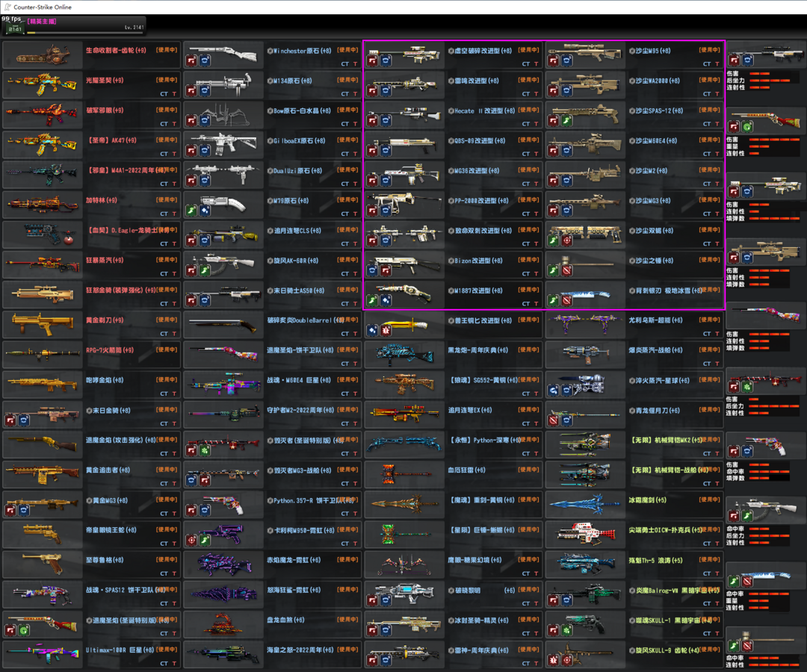807x672 pixels.
Task: Click red crosshair part icon on 卡利柯M950-霓虹
Action: coord(191,541)
